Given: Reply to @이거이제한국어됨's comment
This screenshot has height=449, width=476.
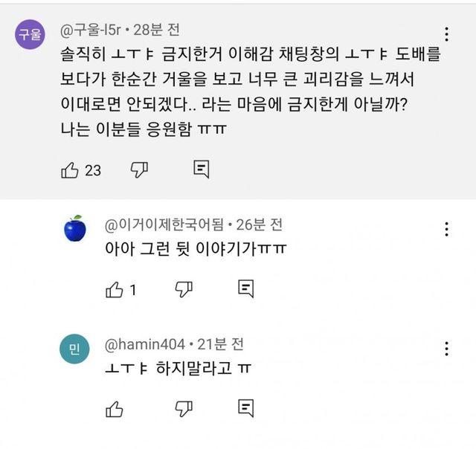Looking at the screenshot, I should click(245, 288).
